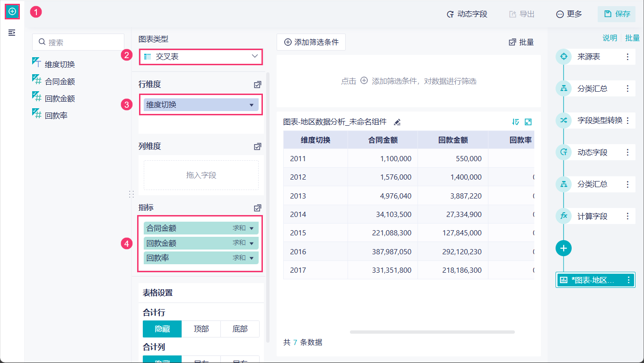644x363 pixels.
Task: Click the 计算字段 fx step icon
Action: coord(564,216)
